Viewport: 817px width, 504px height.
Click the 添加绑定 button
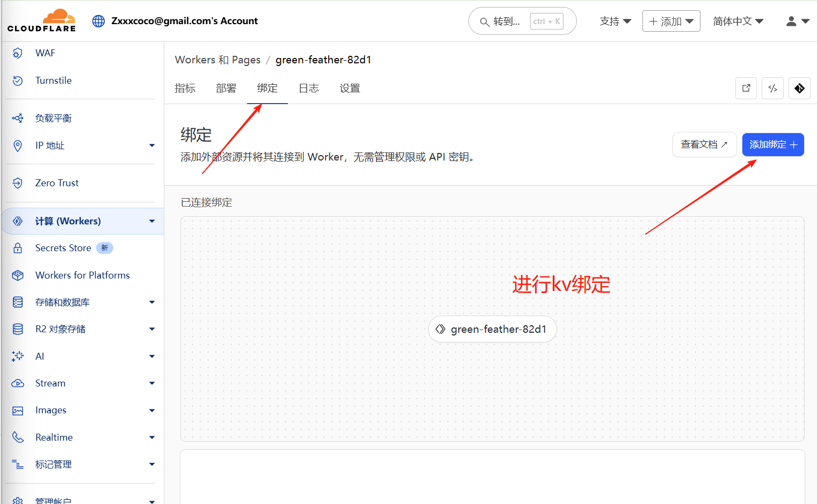(773, 144)
